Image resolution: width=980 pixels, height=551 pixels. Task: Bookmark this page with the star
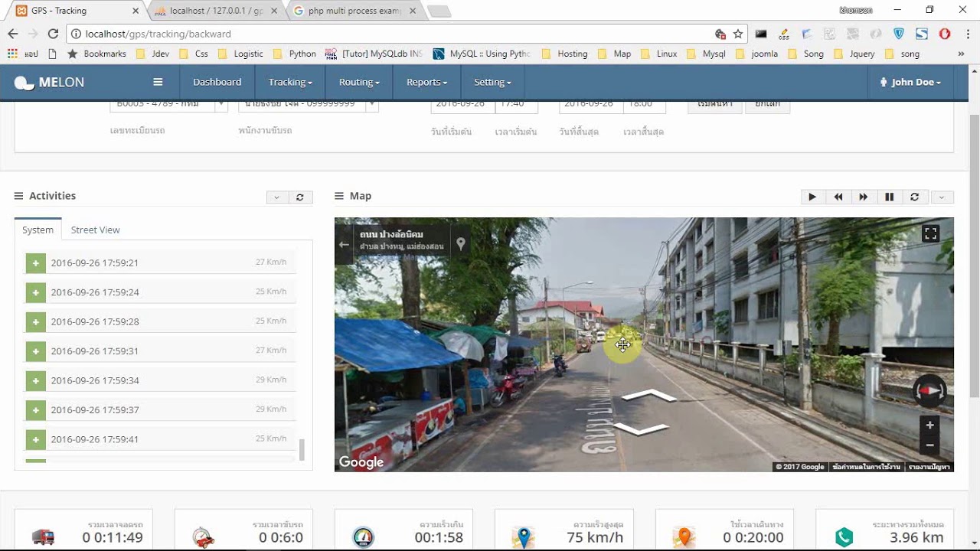point(738,34)
